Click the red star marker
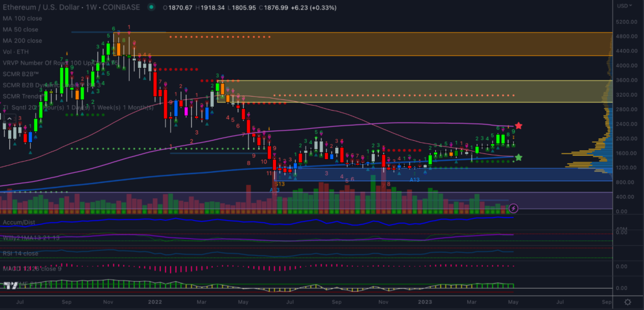Viewport: 644px width, 310px height. coord(519,126)
